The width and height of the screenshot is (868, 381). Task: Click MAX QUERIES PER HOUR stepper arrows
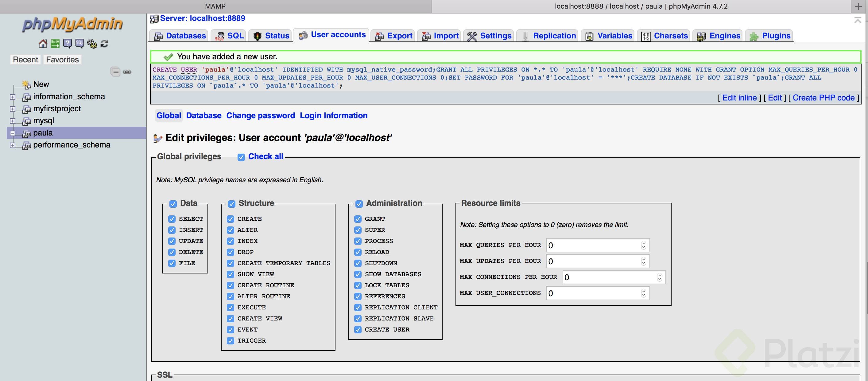(643, 245)
